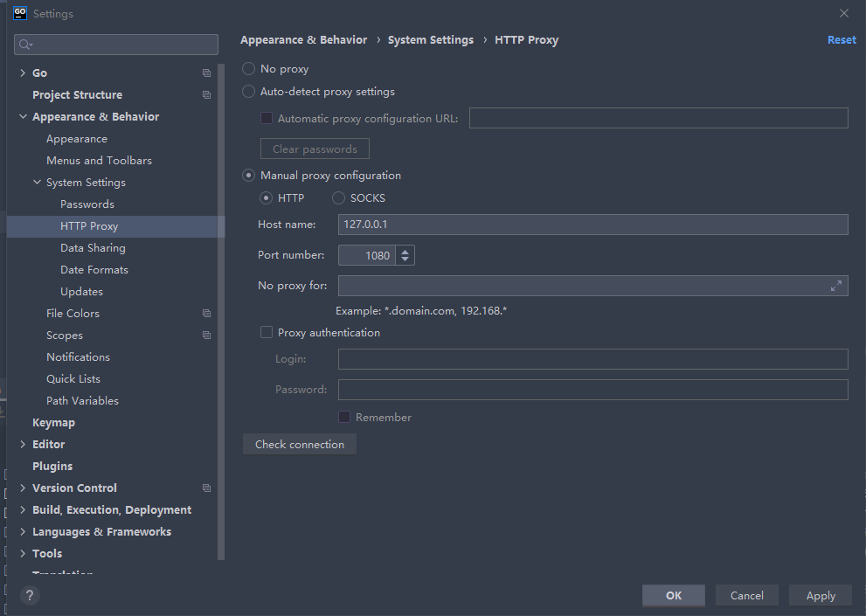Click the expand icon in No proxy for field
Viewport: 866px width, 616px height.
tap(836, 286)
